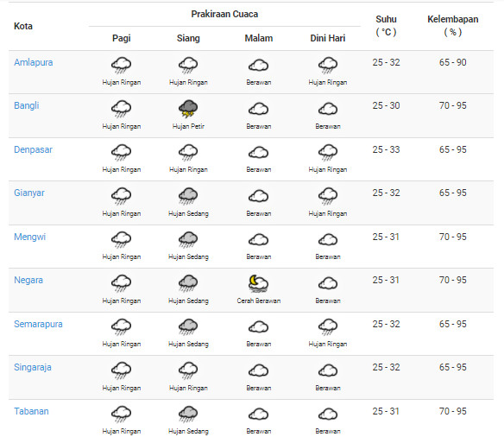The width and height of the screenshot is (504, 443).
Task: Click Mengwi's Siang Hujan Sedang icon
Action: point(188,240)
